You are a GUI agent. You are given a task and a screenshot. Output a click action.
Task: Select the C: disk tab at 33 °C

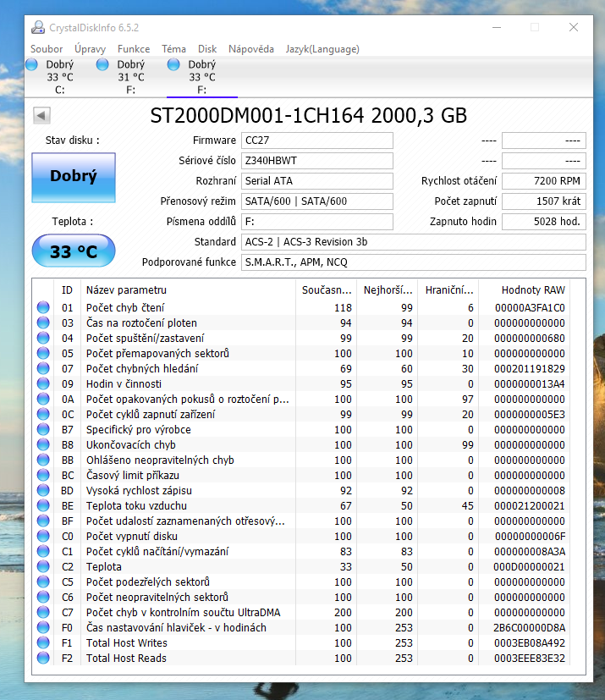click(60, 77)
